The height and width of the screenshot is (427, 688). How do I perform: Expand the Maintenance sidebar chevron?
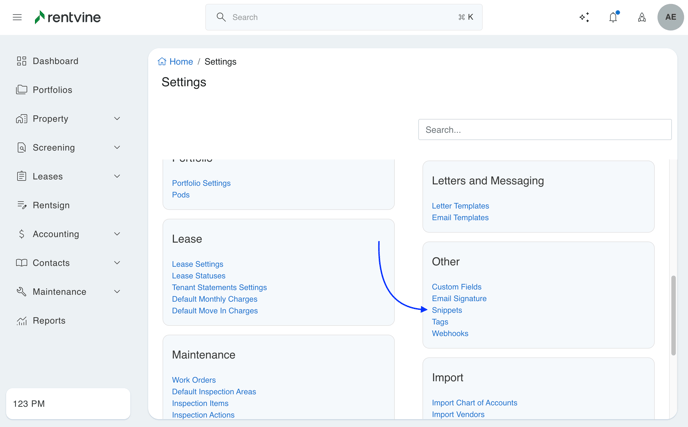point(117,292)
